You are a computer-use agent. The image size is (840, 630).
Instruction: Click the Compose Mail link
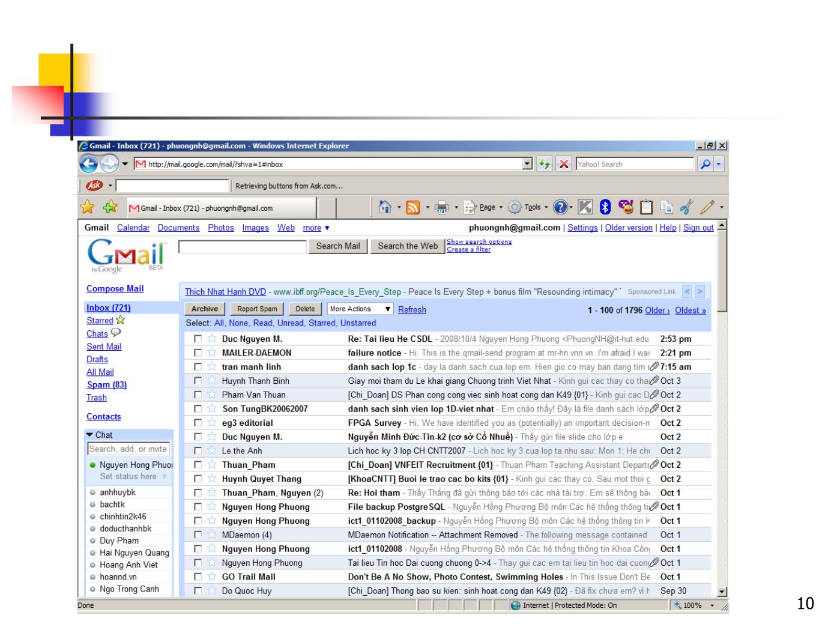(x=115, y=289)
